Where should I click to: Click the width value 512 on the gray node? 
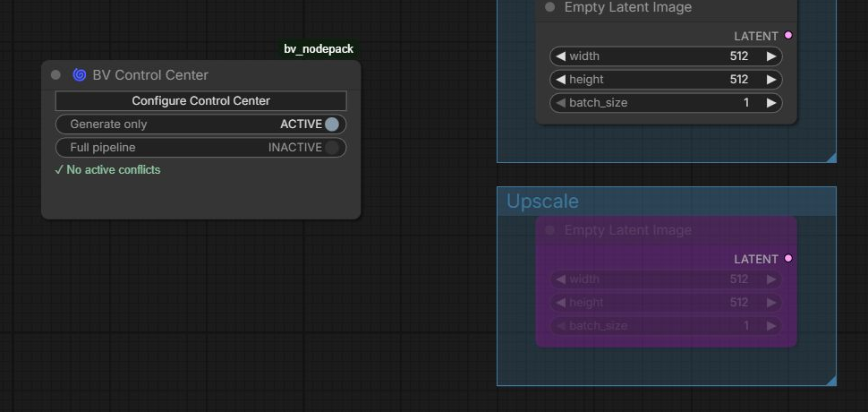[x=739, y=56]
